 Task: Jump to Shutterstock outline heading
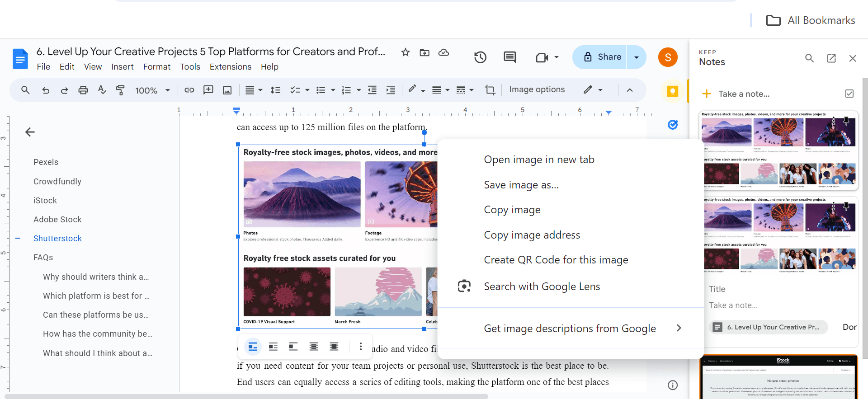(x=57, y=238)
